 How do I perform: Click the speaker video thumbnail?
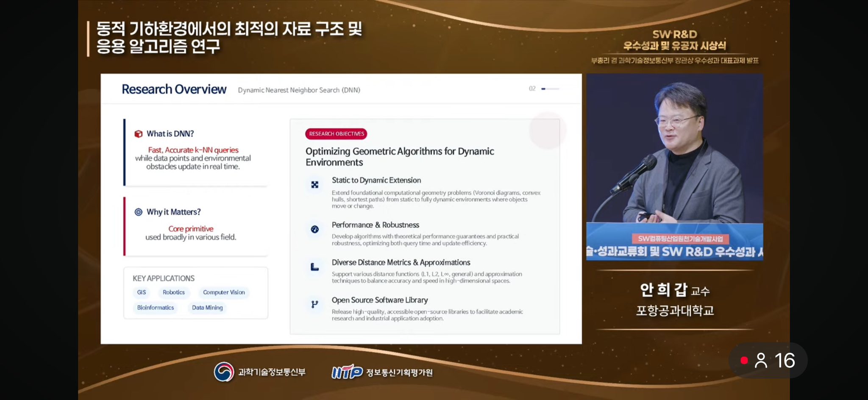point(674,167)
